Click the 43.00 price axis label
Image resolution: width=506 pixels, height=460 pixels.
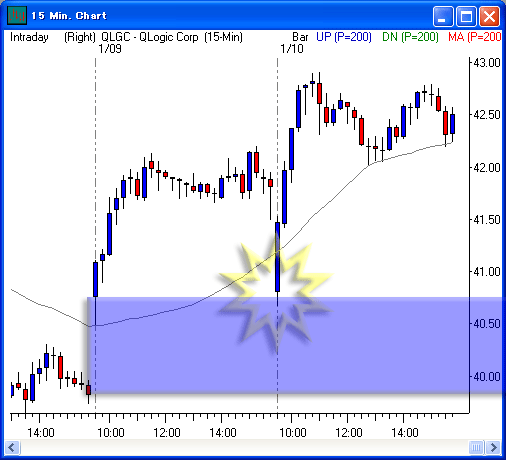[487, 63]
